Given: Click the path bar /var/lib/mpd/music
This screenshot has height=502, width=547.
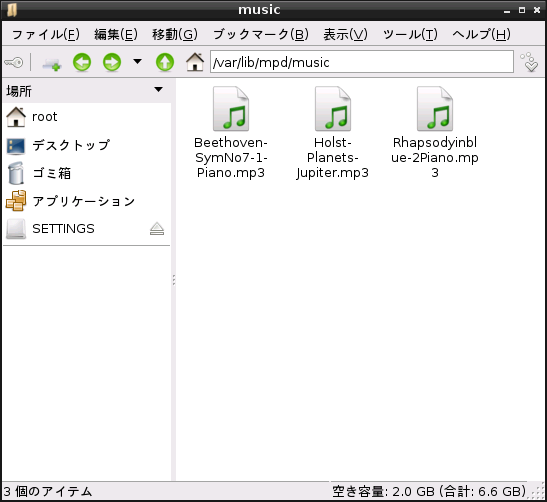Looking at the screenshot, I should pos(362,62).
